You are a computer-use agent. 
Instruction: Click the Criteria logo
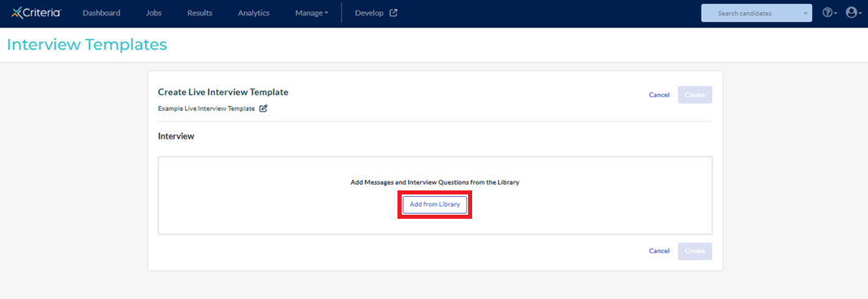[x=37, y=13]
